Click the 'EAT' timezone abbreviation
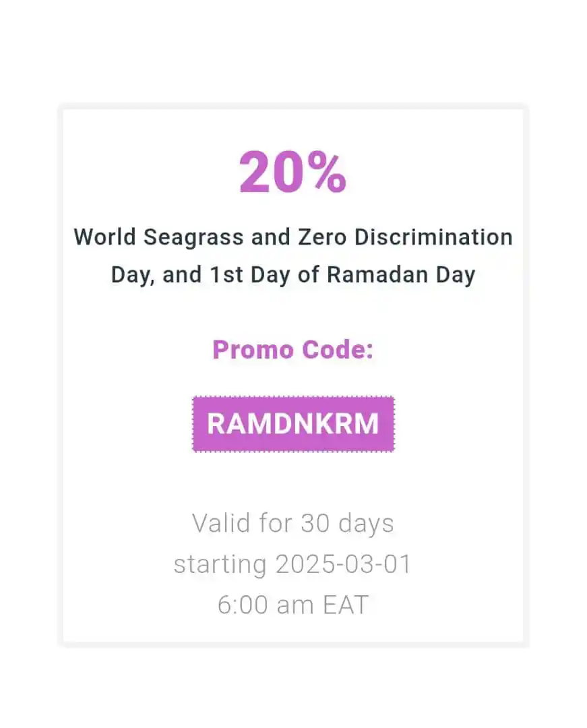The image size is (587, 728). click(346, 605)
